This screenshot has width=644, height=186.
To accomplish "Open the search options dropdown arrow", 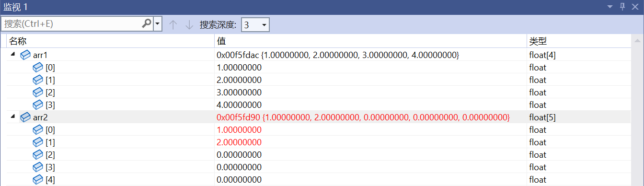I will [x=158, y=24].
